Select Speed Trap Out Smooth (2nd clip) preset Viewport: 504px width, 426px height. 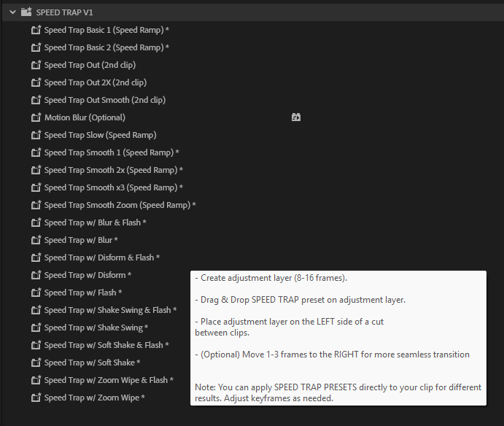click(x=104, y=100)
